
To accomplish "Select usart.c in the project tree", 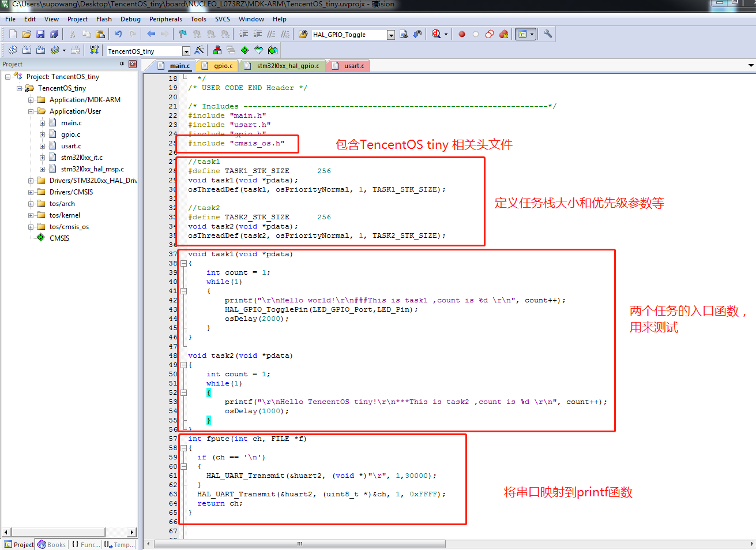I will pos(71,146).
